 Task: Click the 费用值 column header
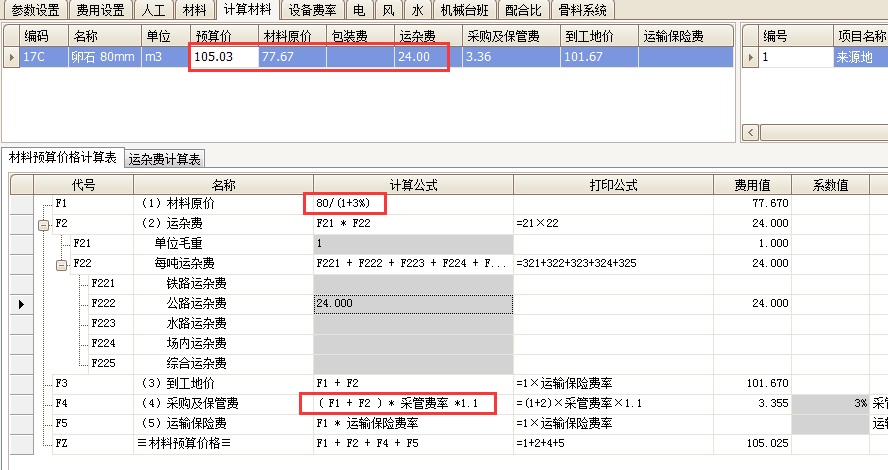[x=751, y=184]
